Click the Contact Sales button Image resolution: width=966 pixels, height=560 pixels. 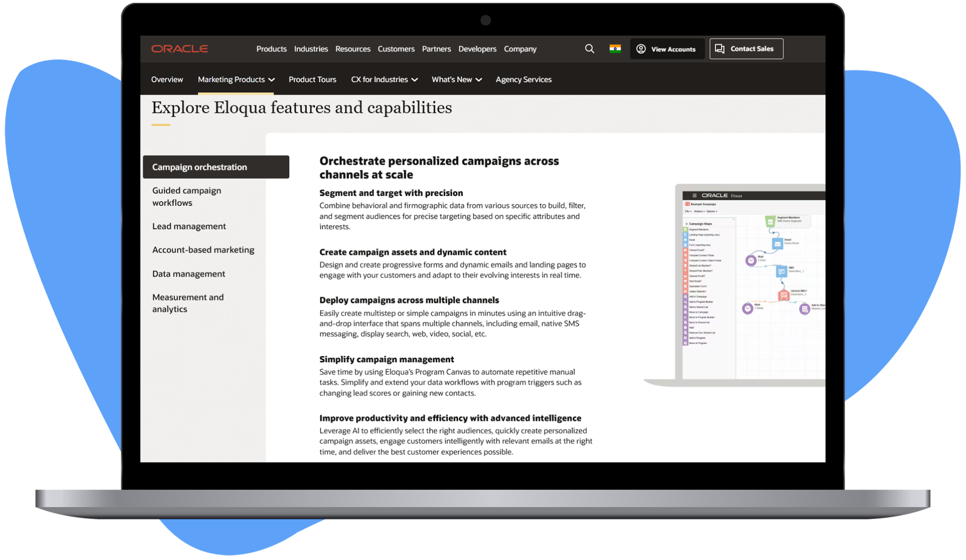pos(746,49)
